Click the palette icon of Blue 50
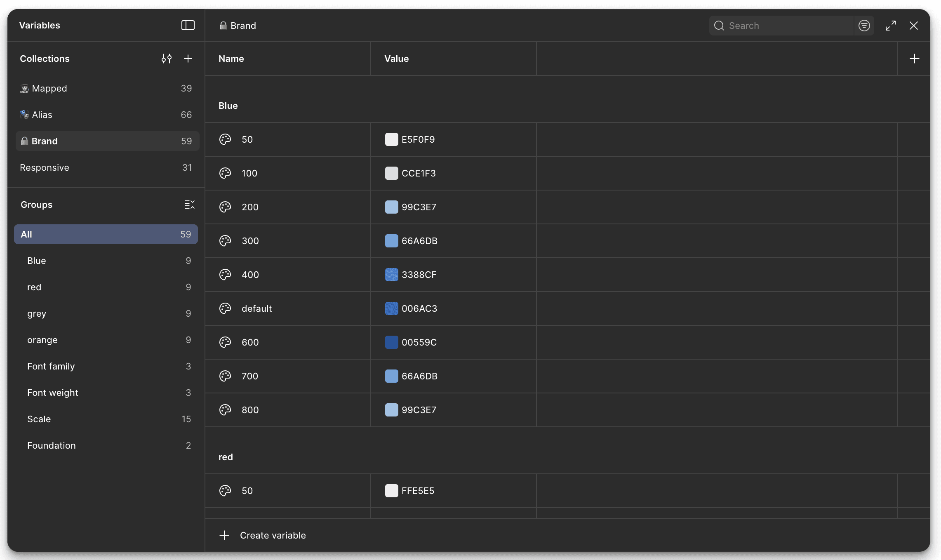941x560 pixels. coord(225,139)
